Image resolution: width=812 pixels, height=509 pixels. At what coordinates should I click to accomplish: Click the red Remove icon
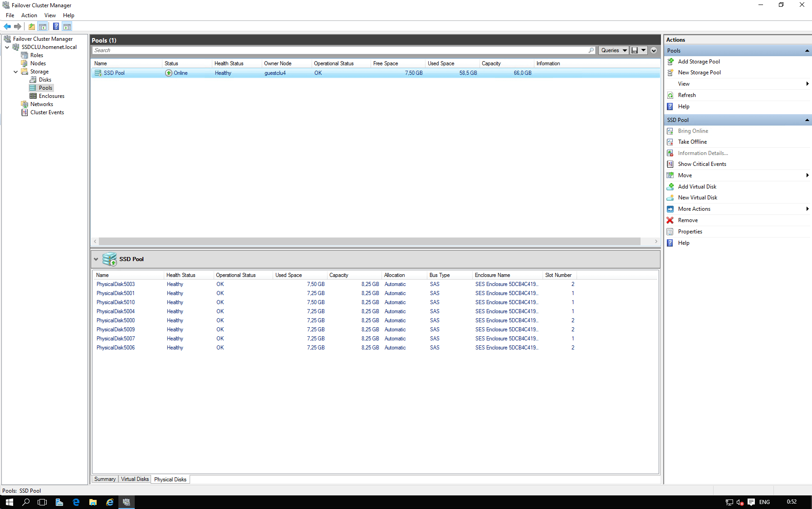(x=670, y=220)
